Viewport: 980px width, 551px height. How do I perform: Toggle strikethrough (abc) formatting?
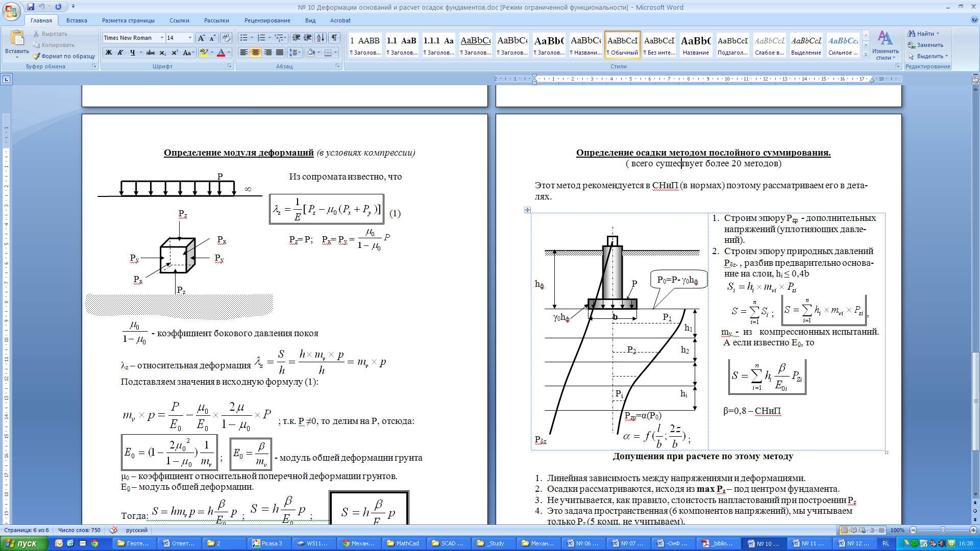(x=151, y=53)
